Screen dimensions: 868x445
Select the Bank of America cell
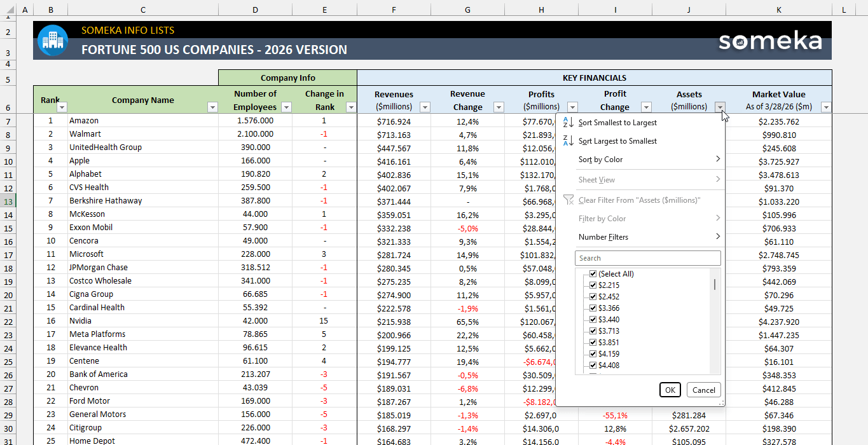click(143, 374)
